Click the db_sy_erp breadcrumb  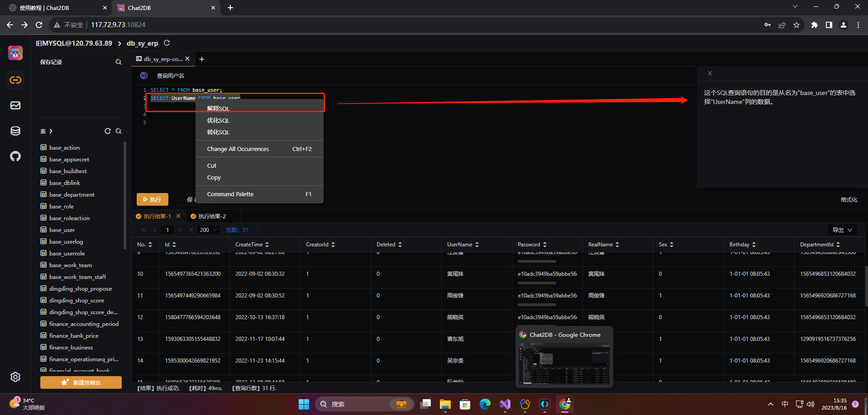[x=142, y=43]
